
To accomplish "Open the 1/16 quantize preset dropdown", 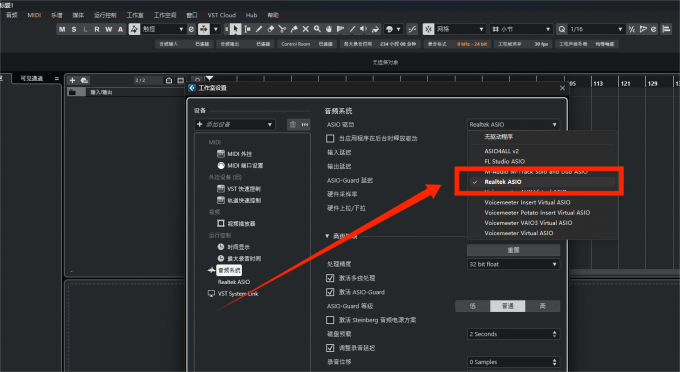I will coord(596,29).
